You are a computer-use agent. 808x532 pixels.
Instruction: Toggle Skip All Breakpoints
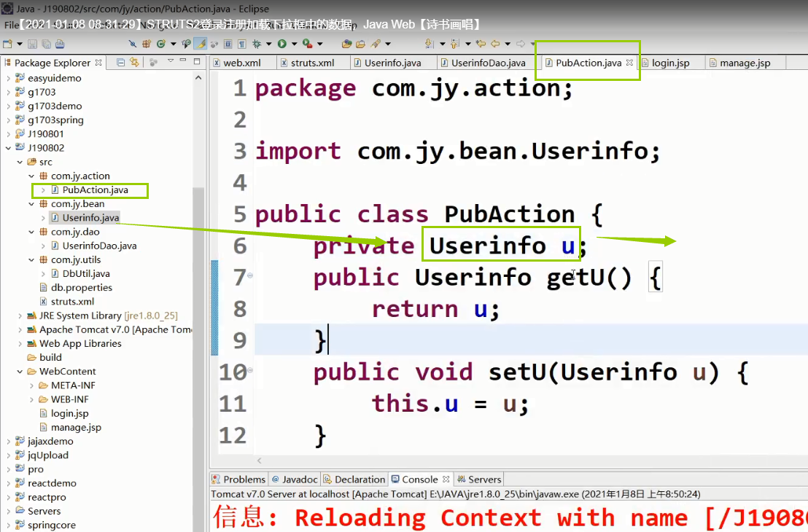pyautogui.click(x=133, y=44)
